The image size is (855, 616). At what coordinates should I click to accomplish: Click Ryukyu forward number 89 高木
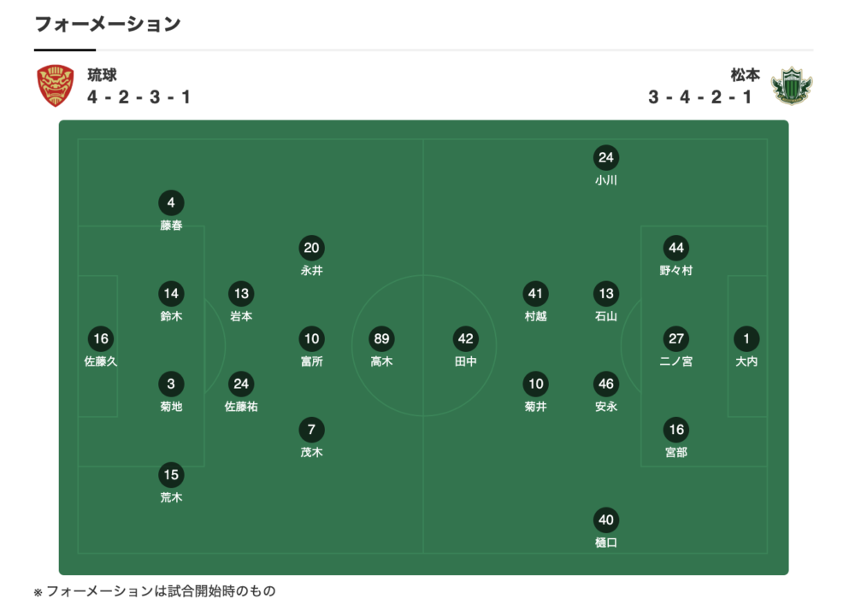pos(381,339)
